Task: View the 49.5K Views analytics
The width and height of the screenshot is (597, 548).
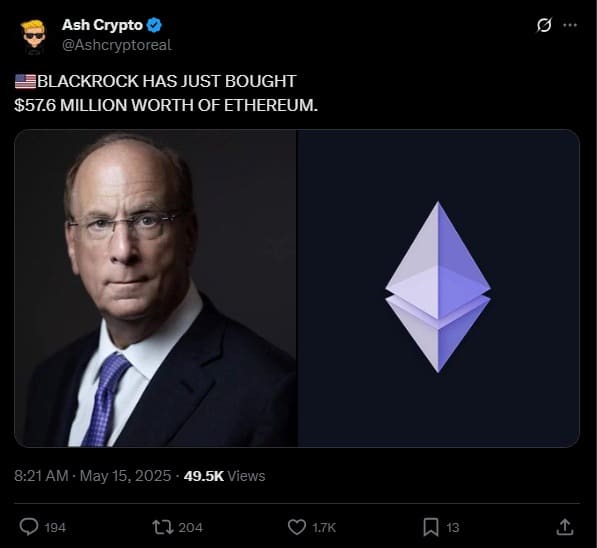Action: pyautogui.click(x=224, y=476)
